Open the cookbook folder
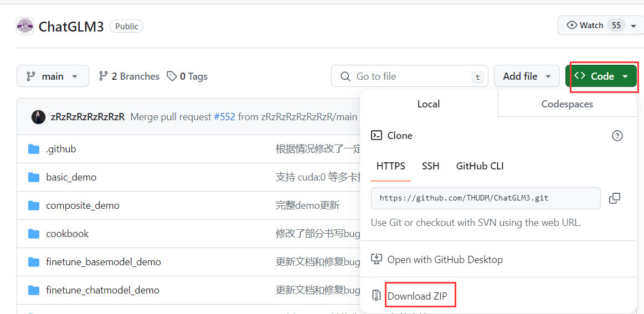 (68, 234)
